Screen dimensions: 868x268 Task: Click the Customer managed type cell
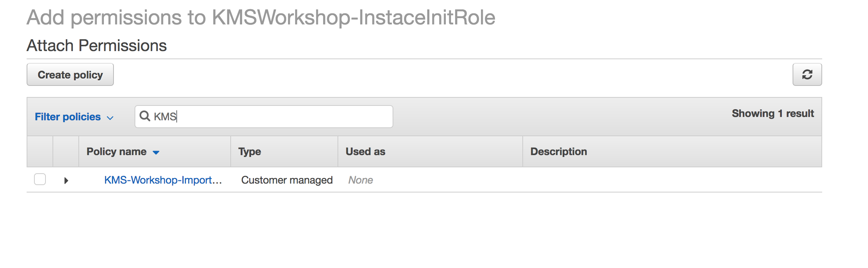pos(287,180)
